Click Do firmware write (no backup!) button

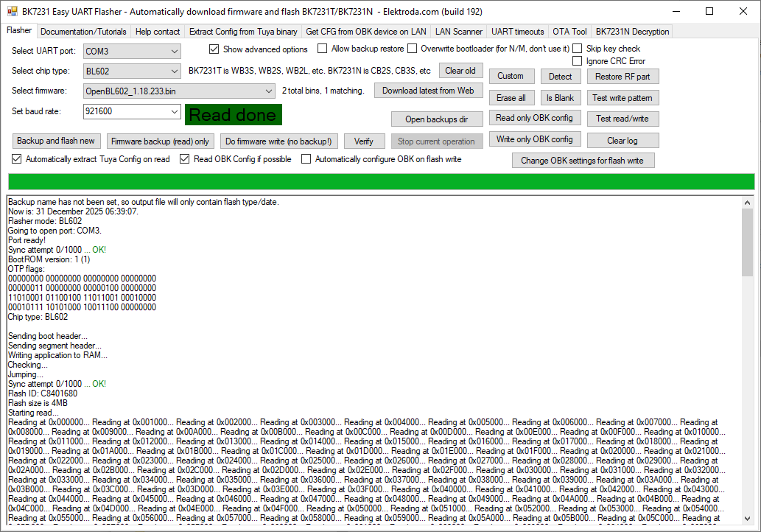pyautogui.click(x=278, y=141)
